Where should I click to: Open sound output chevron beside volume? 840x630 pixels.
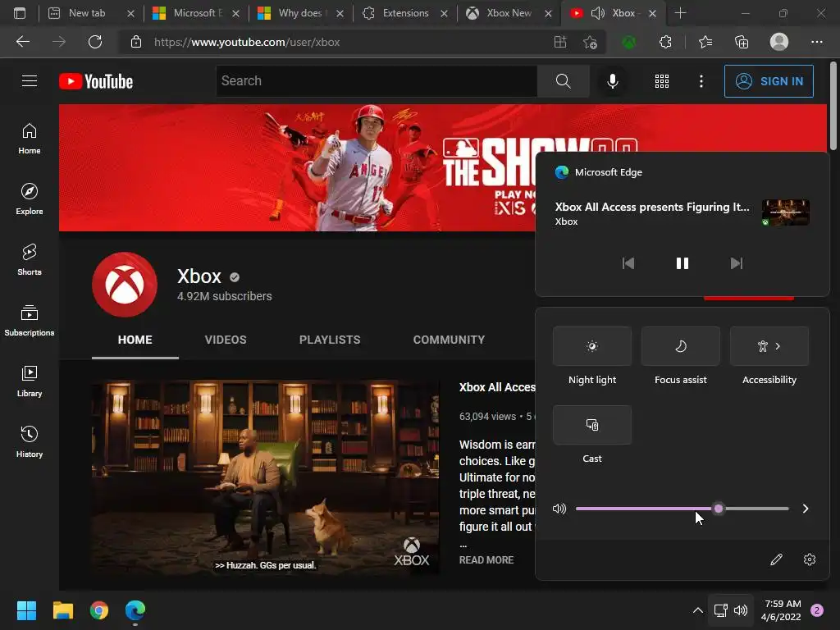tap(806, 509)
